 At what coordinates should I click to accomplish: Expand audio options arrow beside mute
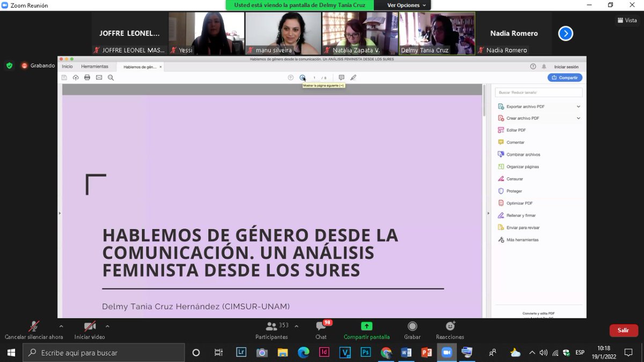click(61, 326)
